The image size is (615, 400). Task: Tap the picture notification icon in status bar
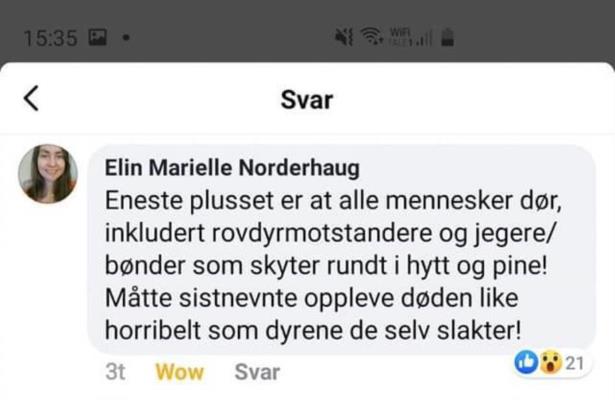97,37
